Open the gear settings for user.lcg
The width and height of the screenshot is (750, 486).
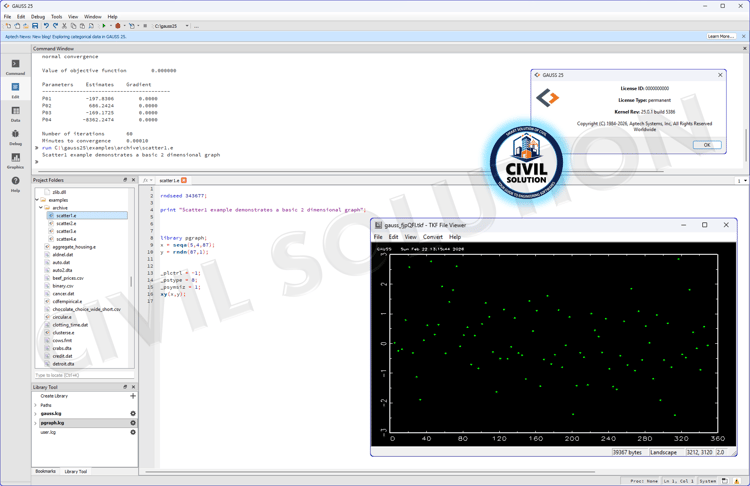(x=133, y=432)
